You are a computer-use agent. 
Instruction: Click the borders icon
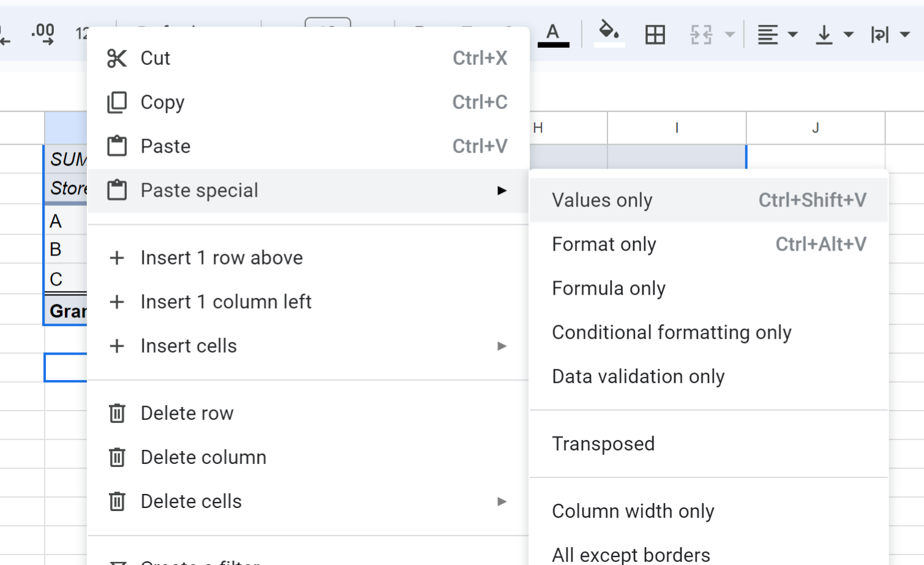(x=654, y=35)
